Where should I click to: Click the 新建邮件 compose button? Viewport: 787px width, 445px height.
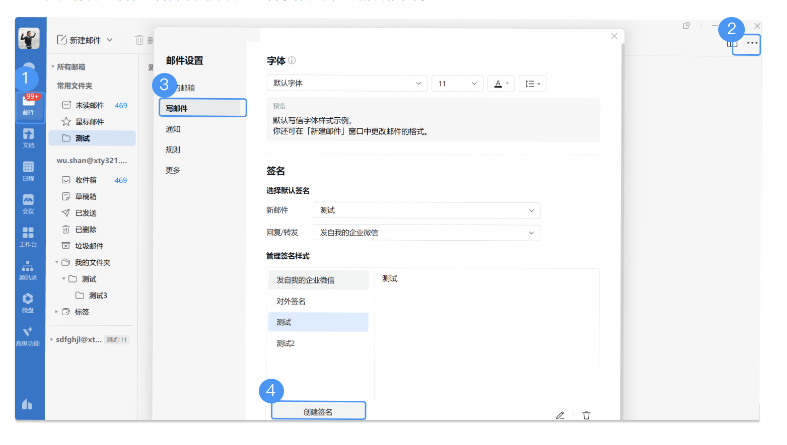[x=84, y=39]
